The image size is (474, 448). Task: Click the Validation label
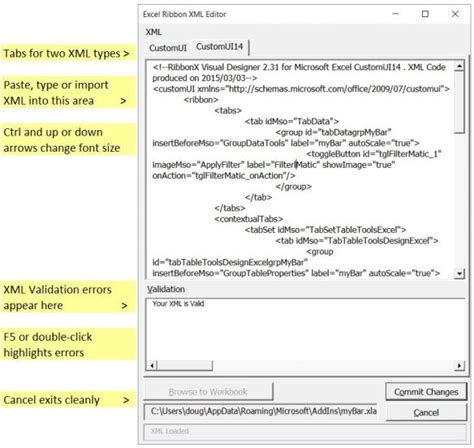(x=166, y=289)
